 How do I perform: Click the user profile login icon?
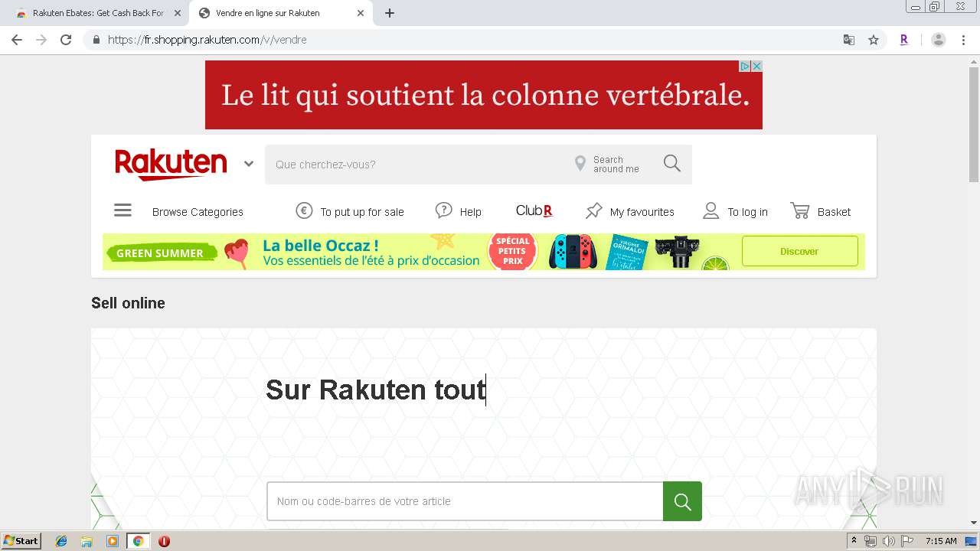coord(711,210)
